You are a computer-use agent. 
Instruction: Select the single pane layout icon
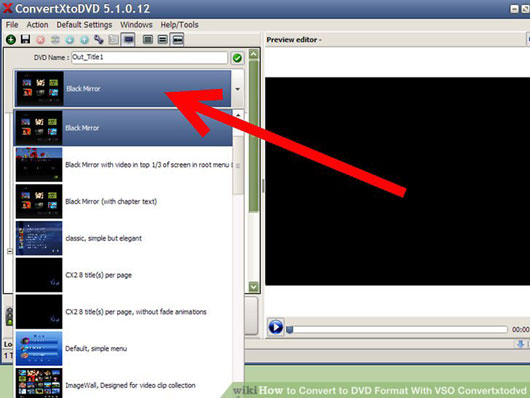pyautogui.click(x=148, y=40)
